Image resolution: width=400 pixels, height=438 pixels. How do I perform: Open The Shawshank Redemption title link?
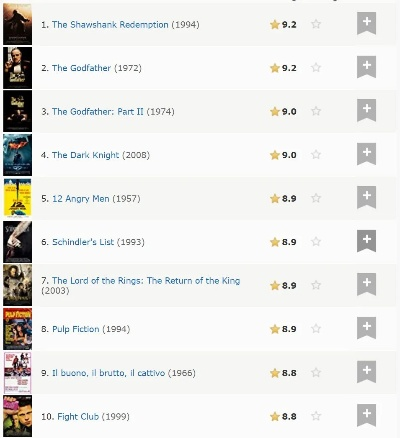[x=110, y=25]
